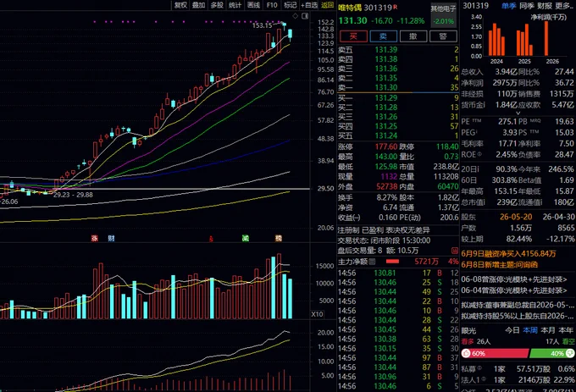Open 06-08曾涨停 光模块 news link
This screenshot has height=392, width=576.
coord(514,279)
